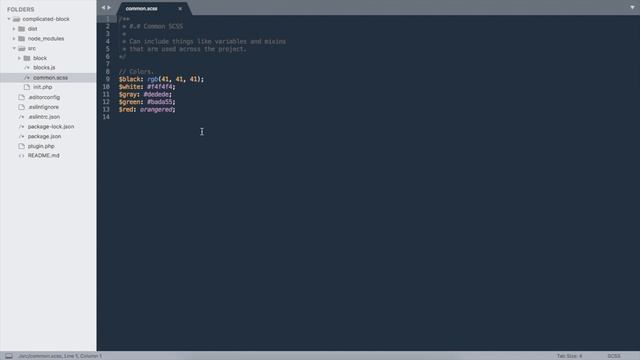Viewport: 640px width, 360px height.
Task: Click the block folder icon
Action: 27,58
